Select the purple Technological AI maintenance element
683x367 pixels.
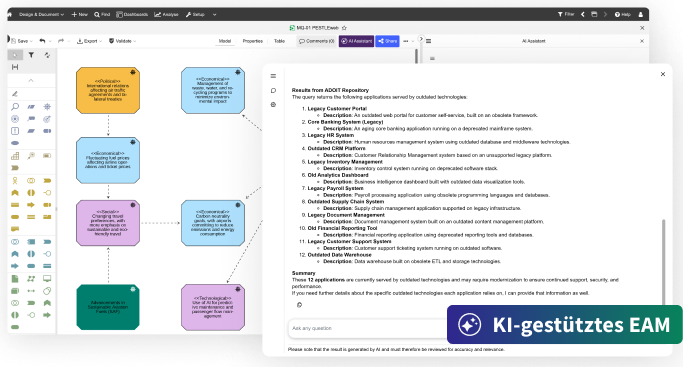click(x=213, y=307)
